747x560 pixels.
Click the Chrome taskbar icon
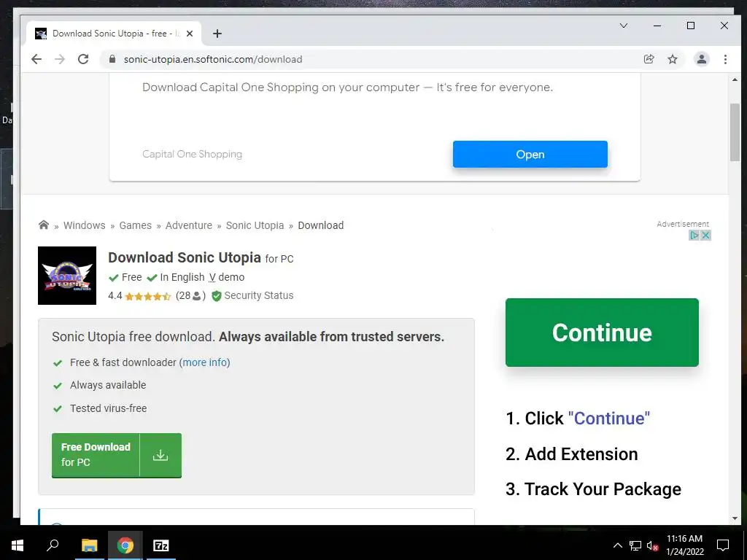click(125, 545)
